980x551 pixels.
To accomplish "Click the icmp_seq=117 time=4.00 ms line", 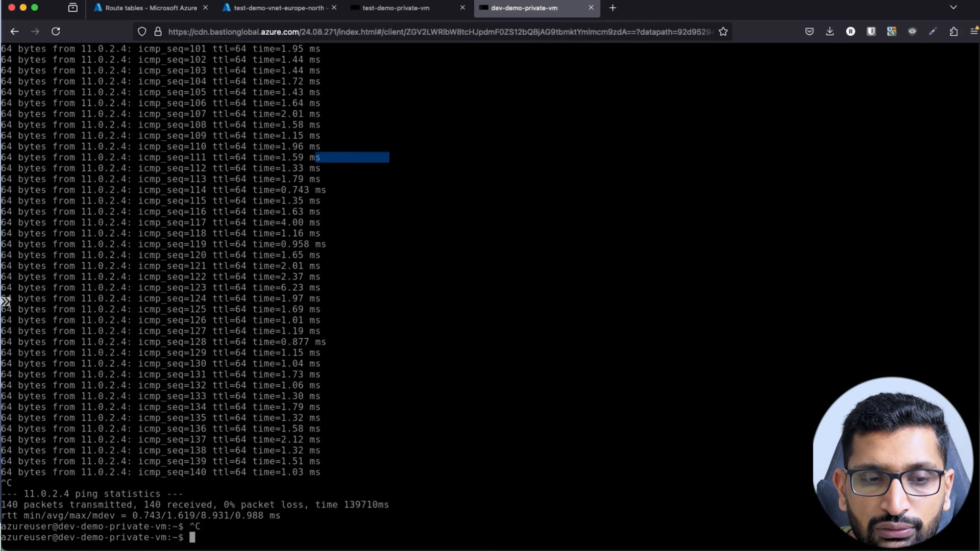I will [161, 222].
